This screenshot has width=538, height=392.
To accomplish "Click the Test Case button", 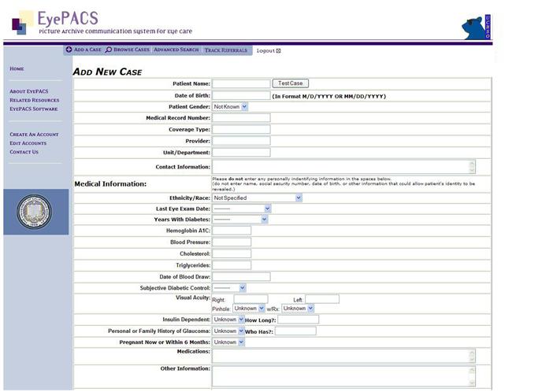I will [x=291, y=83].
